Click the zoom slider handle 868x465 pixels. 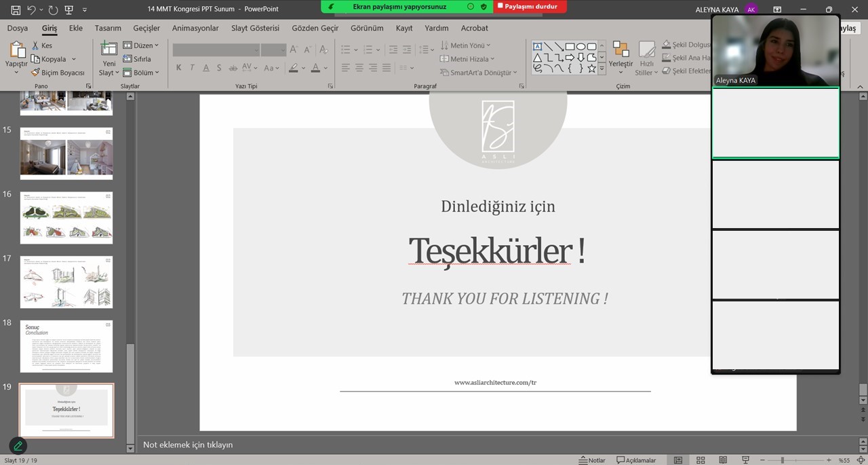point(782,460)
